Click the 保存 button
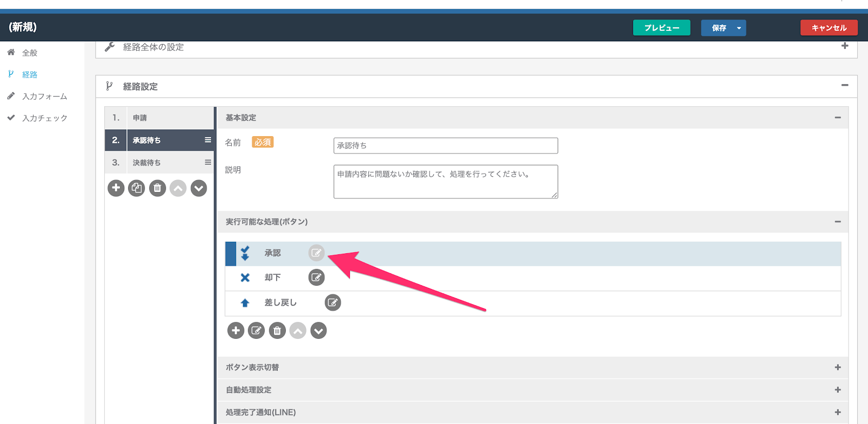 click(718, 28)
